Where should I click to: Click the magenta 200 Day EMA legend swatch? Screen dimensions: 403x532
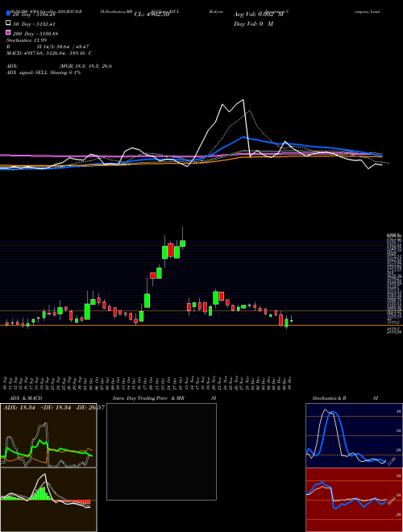coord(8,32)
